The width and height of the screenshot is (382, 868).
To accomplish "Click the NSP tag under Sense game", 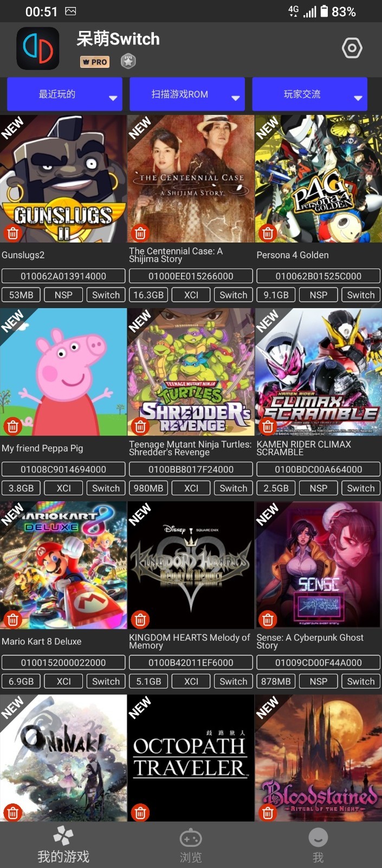I will tap(319, 681).
